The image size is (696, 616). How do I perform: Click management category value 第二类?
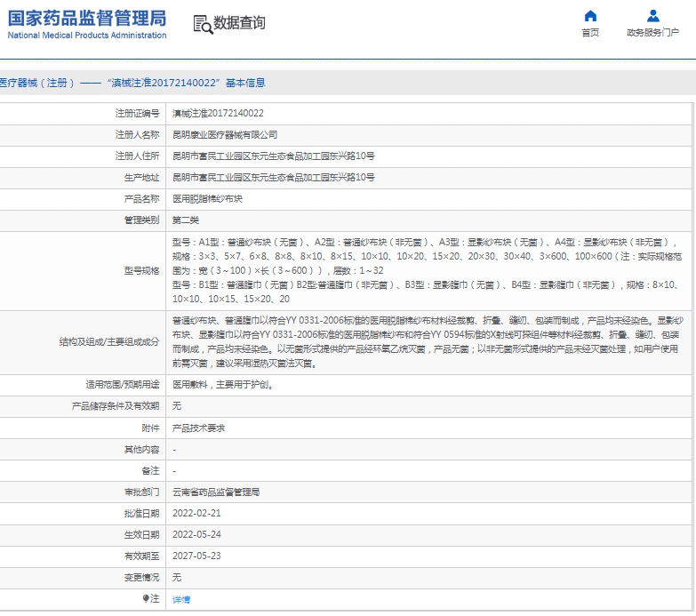coord(186,220)
